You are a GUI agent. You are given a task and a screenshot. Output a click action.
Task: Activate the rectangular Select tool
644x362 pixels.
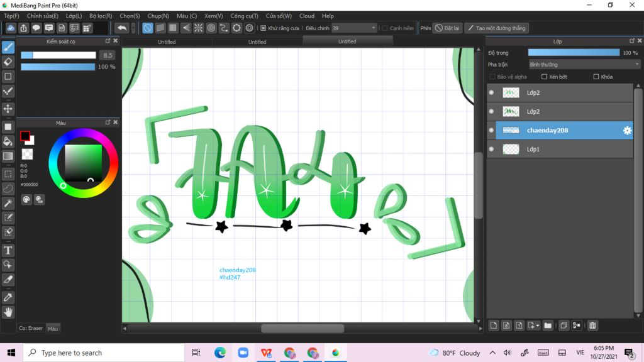(8, 174)
